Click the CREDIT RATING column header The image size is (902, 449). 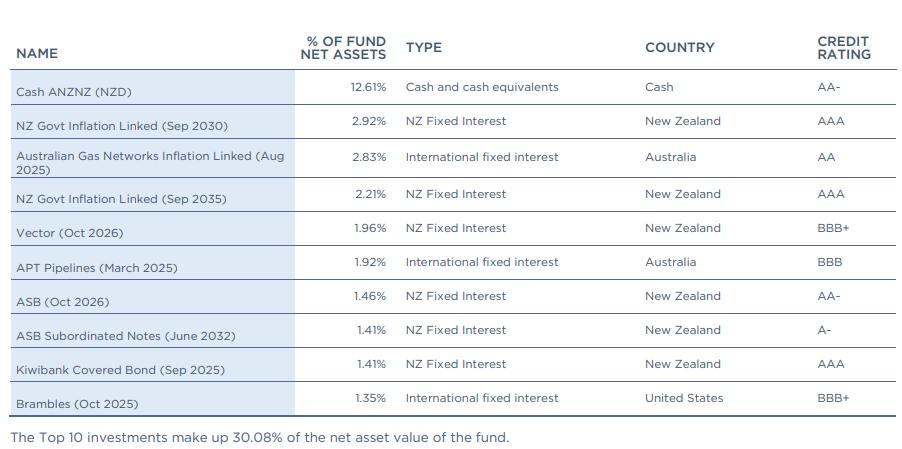[844, 47]
